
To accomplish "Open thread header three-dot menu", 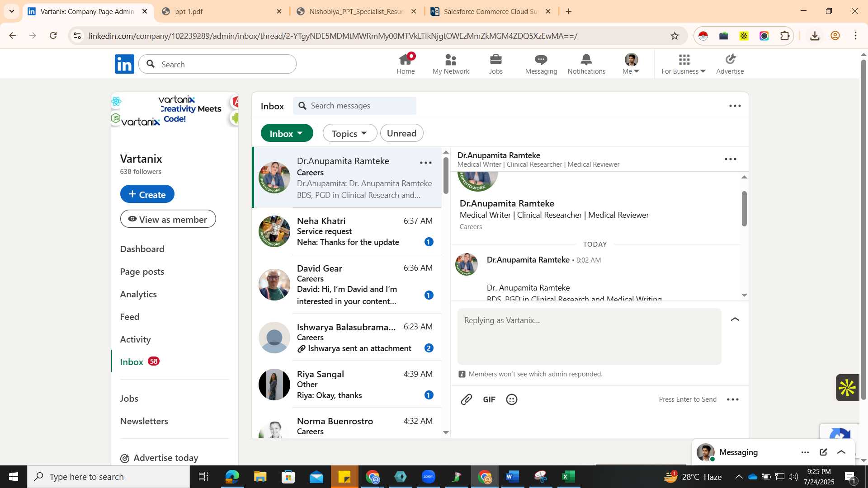I will coord(731,159).
